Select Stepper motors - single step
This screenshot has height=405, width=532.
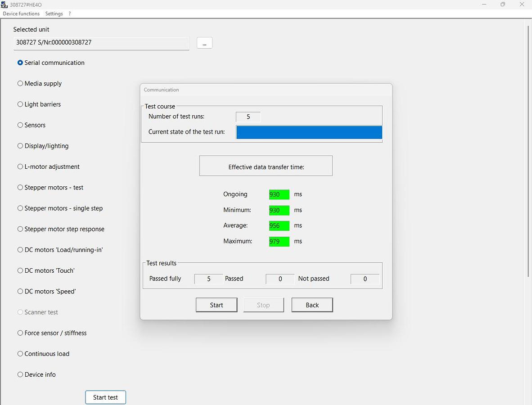20,208
